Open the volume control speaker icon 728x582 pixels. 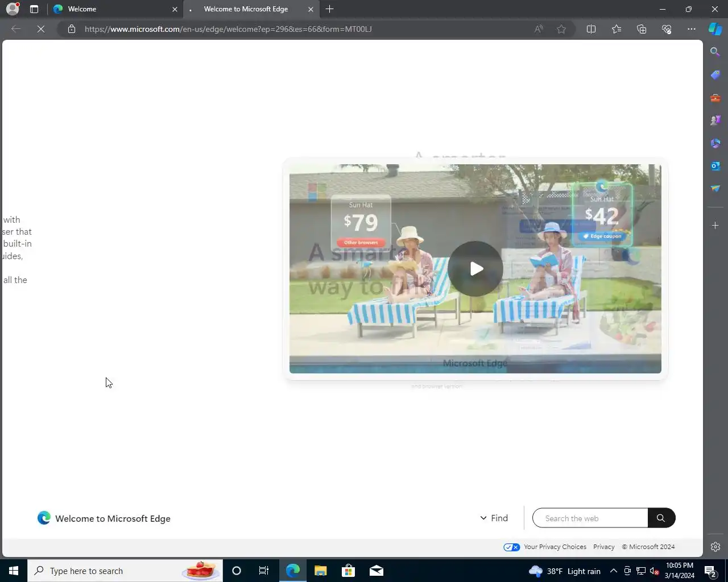[654, 571]
